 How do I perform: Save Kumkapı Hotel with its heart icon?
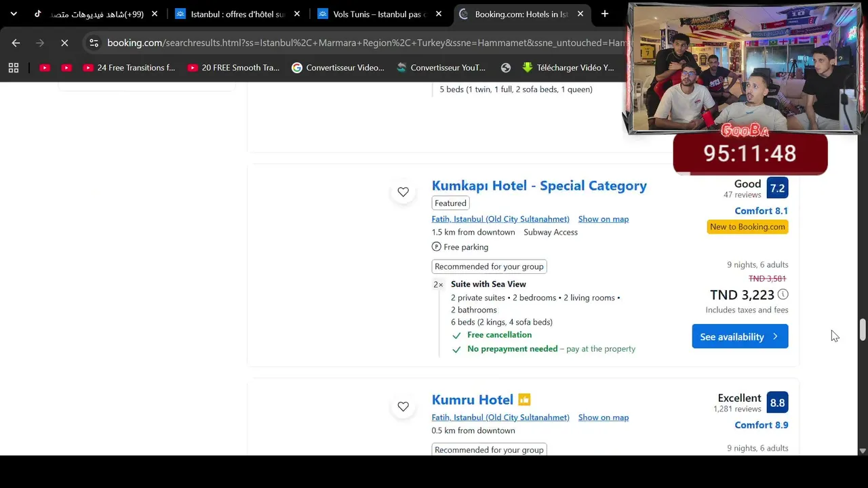coord(403,192)
